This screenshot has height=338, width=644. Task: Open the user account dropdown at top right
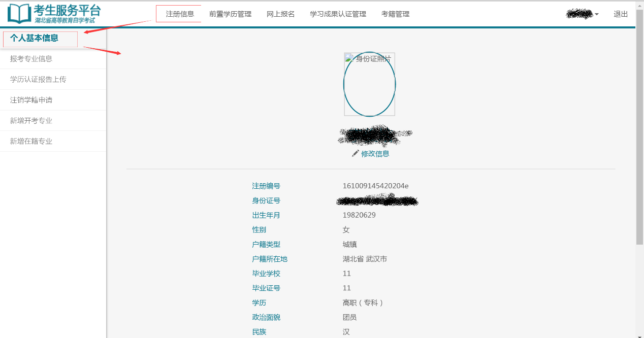pos(582,14)
